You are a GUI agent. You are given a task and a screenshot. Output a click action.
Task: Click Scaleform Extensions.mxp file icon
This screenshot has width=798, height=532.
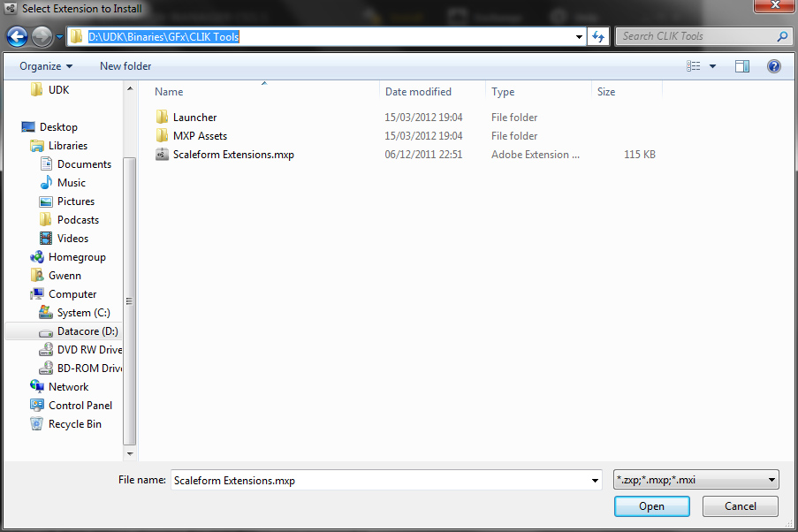click(162, 155)
